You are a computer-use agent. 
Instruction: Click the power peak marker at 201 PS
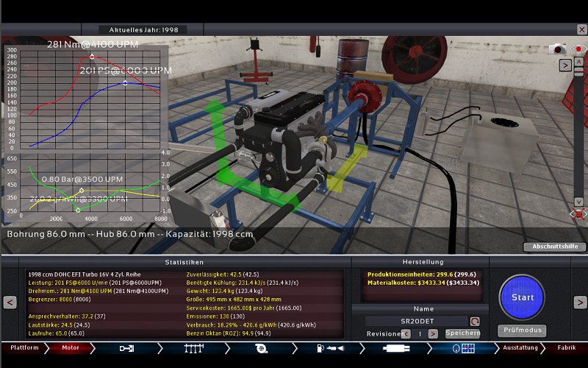point(125,83)
